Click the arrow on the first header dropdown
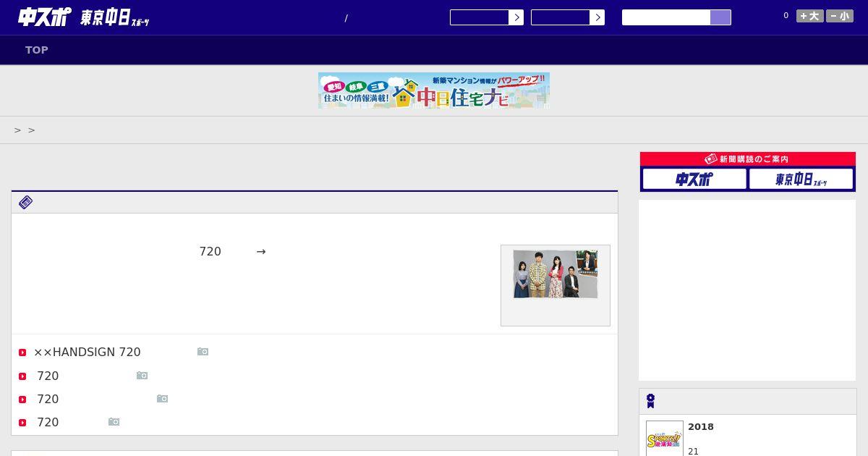This screenshot has height=456, width=868. pyautogui.click(x=516, y=17)
